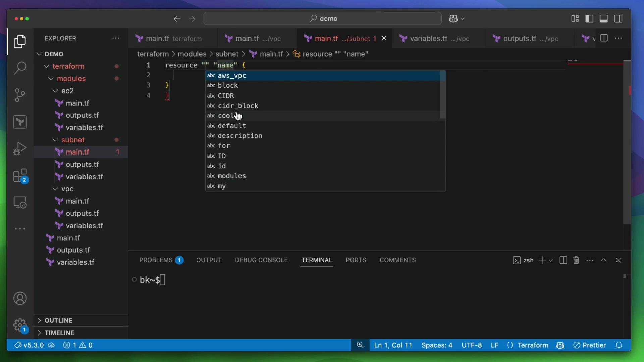Customize the editor layout
644x362 pixels.
pos(575,19)
